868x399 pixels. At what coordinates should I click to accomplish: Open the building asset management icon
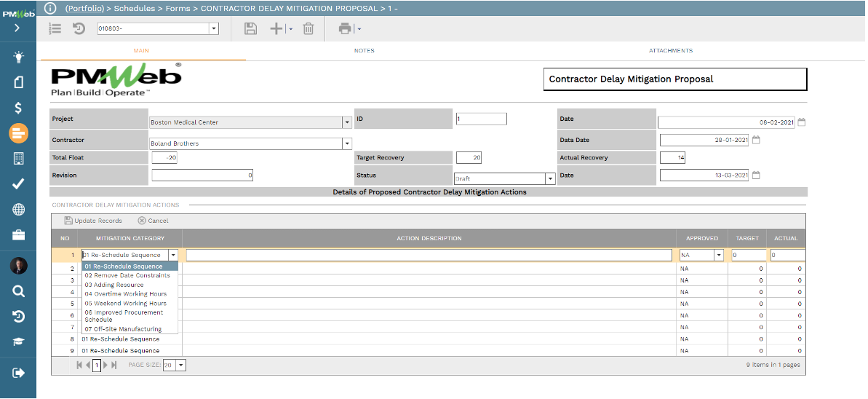coord(18,159)
